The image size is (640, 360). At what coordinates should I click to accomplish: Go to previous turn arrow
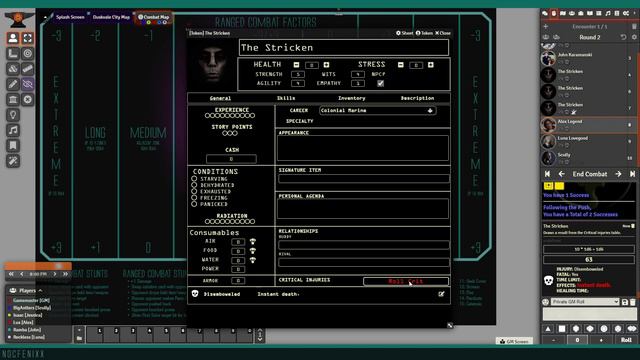(562, 174)
